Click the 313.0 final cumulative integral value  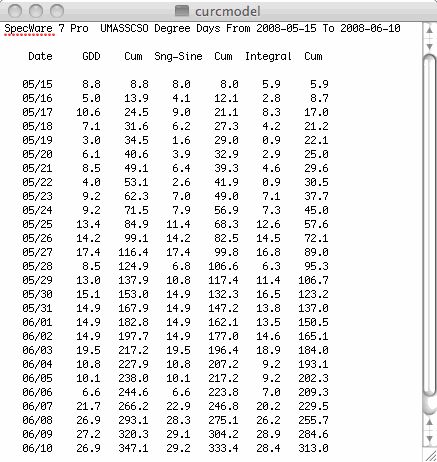tap(313, 448)
